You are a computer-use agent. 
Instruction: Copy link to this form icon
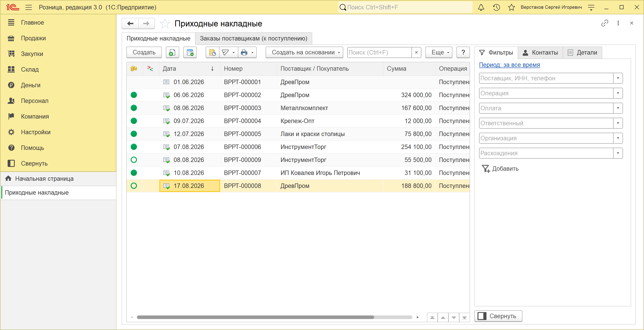(x=604, y=23)
